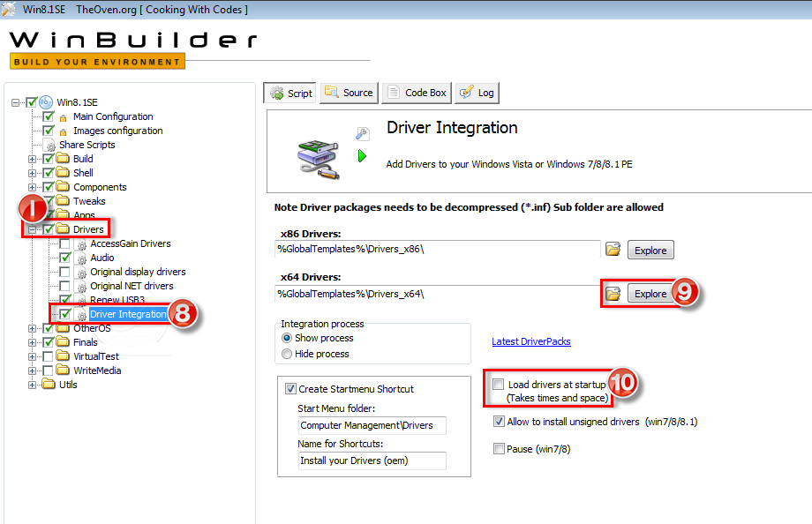Click the WinBuilder logo banner
The height and width of the screenshot is (524, 812).
point(133,49)
